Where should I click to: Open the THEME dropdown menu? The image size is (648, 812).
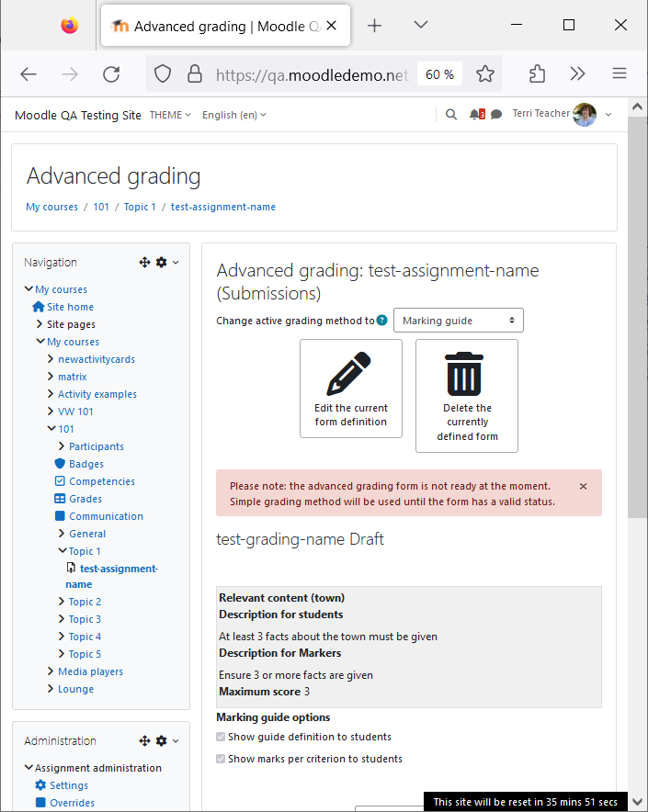click(x=170, y=115)
